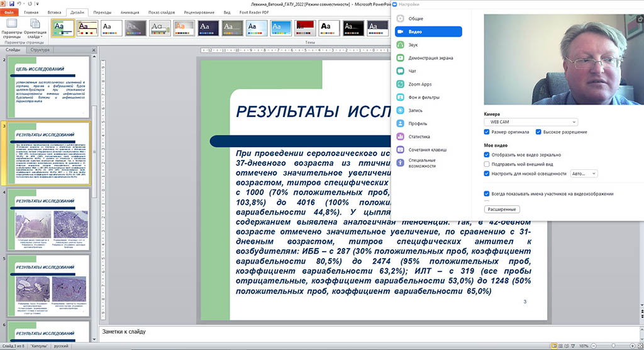Fit slide to current window
This screenshot has width=644, height=350.
(640, 346)
